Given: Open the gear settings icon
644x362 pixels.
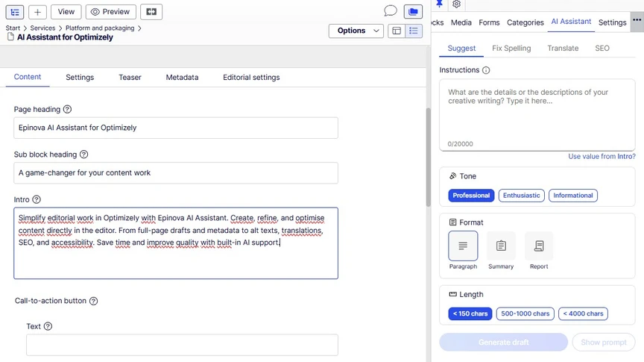Looking at the screenshot, I should 456,4.
